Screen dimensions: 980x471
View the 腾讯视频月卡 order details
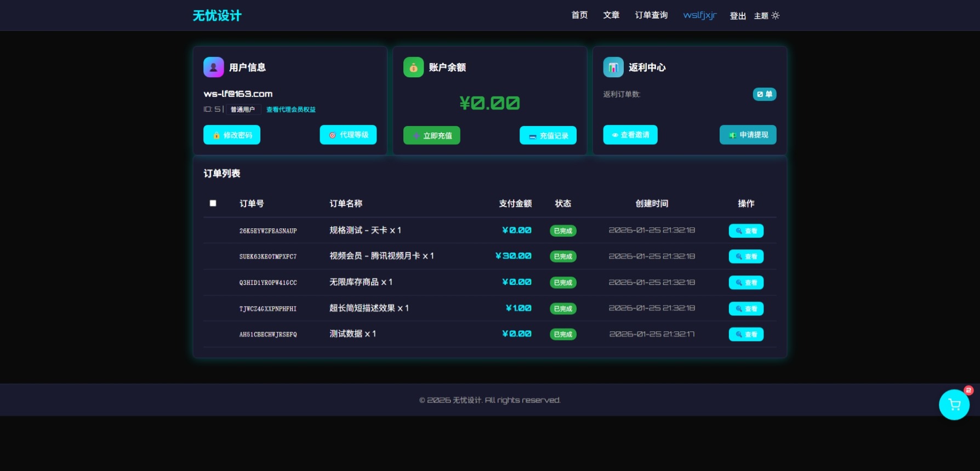[x=746, y=256]
